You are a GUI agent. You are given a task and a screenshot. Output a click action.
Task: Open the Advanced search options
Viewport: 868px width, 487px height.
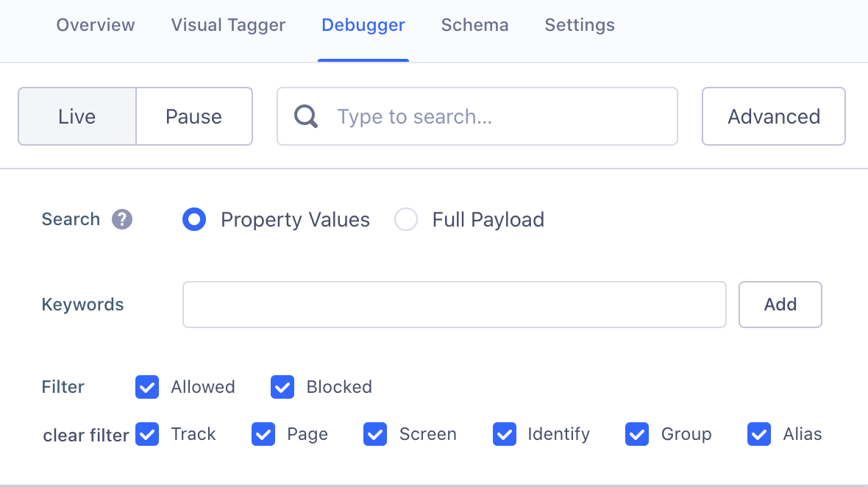tap(773, 116)
